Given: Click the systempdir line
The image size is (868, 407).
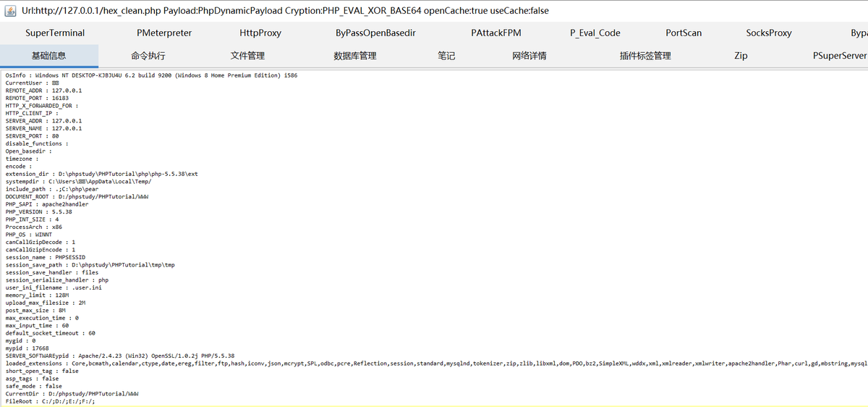Looking at the screenshot, I should [x=79, y=182].
